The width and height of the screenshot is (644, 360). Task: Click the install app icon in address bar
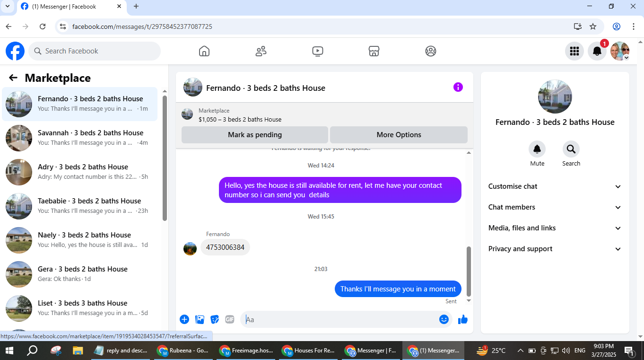[577, 26]
